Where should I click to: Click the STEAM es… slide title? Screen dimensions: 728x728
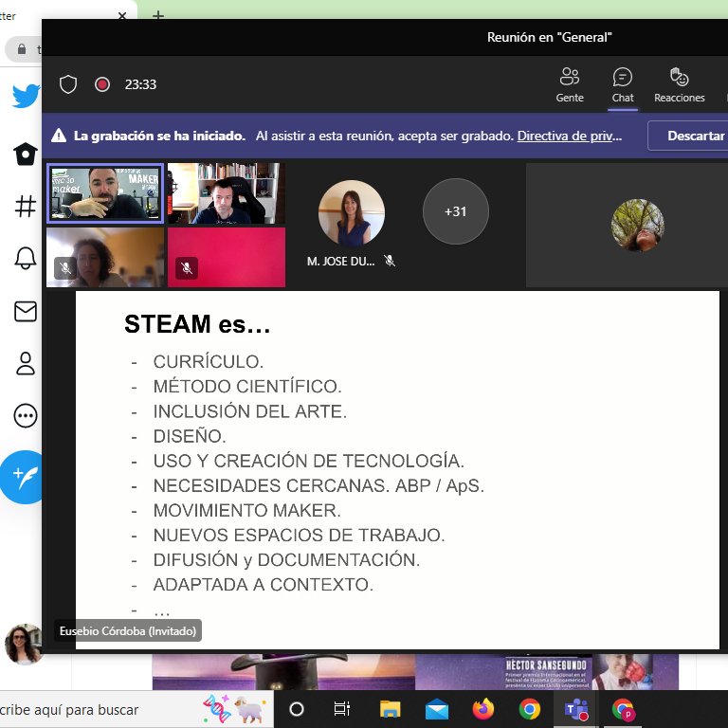point(197,324)
